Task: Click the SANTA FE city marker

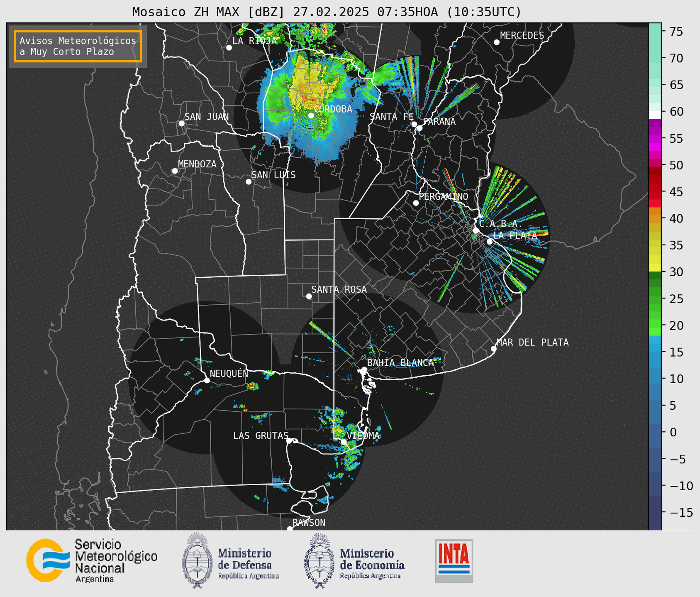Action: (414, 124)
